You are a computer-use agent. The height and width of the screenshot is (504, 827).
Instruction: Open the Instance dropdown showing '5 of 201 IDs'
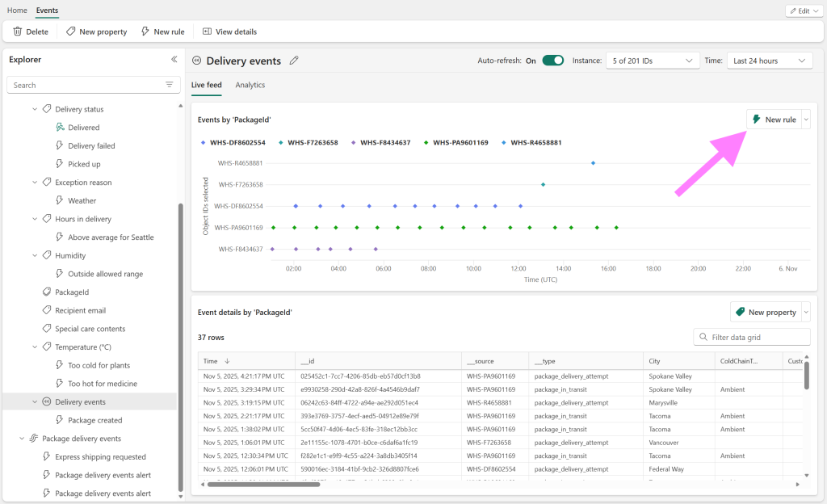tap(652, 60)
